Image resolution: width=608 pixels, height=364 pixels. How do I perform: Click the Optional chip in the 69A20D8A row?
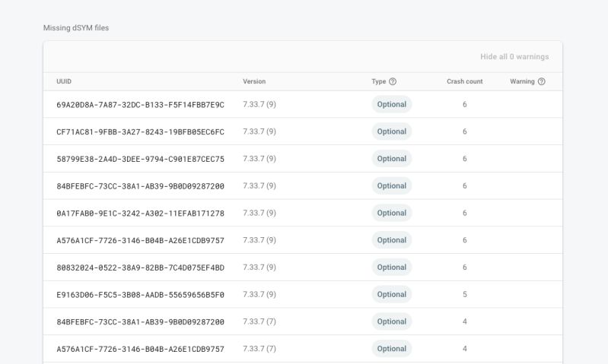pos(392,105)
